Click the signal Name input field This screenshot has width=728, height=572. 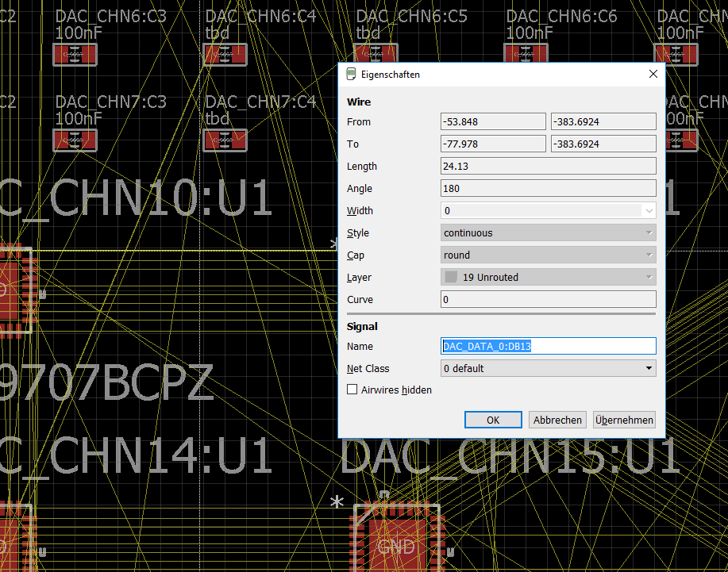click(x=549, y=347)
